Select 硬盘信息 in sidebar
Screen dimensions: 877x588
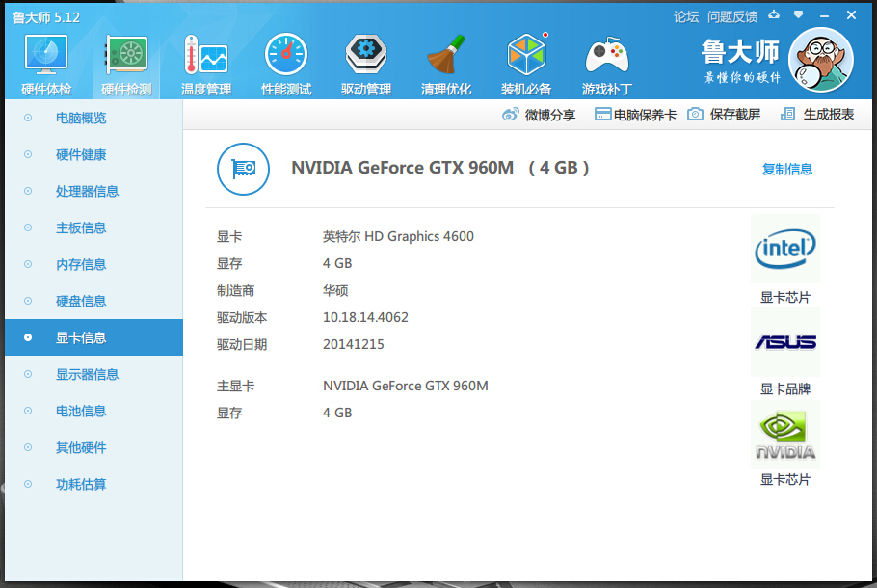(94, 301)
